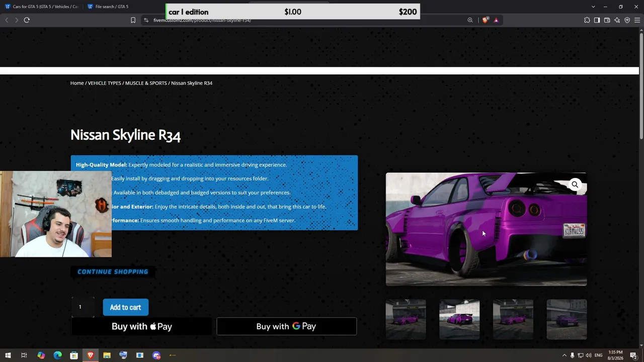Click the "High-Quality Model:" description line
The image size is (644, 362).
(x=181, y=164)
